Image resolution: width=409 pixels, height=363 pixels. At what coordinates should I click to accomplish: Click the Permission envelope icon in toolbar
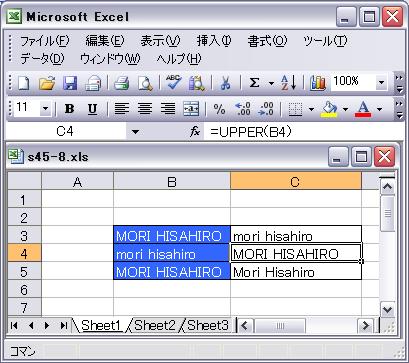[93, 83]
